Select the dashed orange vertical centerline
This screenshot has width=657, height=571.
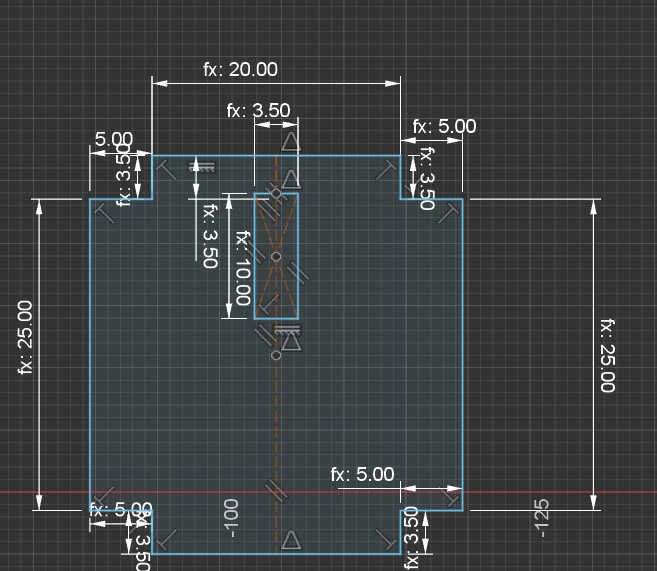point(276,420)
